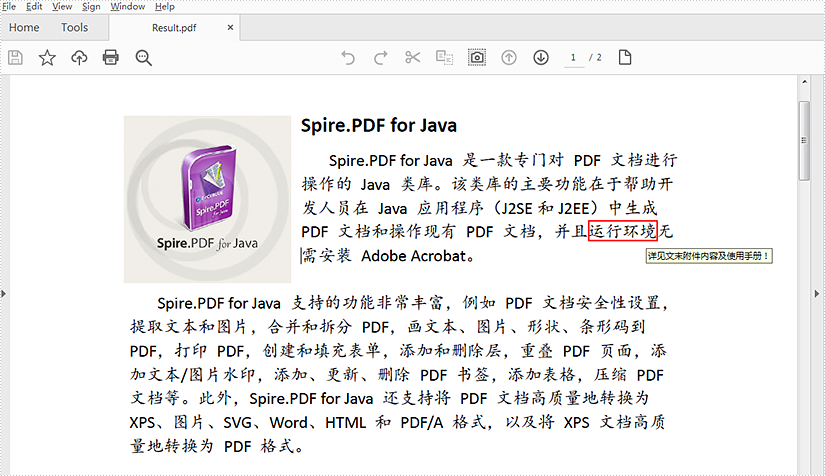The width and height of the screenshot is (825, 476).
Task: Click the Spire.PDF for Java product image
Action: pos(207,199)
